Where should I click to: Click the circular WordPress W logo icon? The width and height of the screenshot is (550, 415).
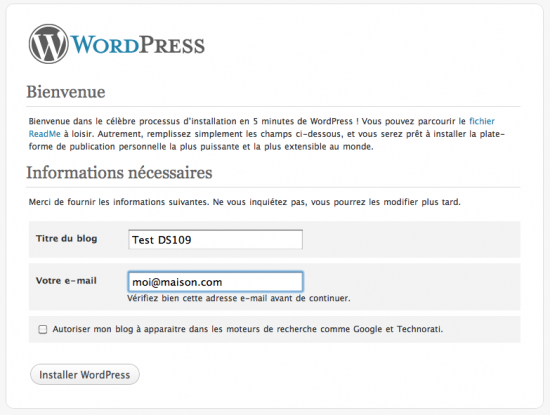[48, 44]
